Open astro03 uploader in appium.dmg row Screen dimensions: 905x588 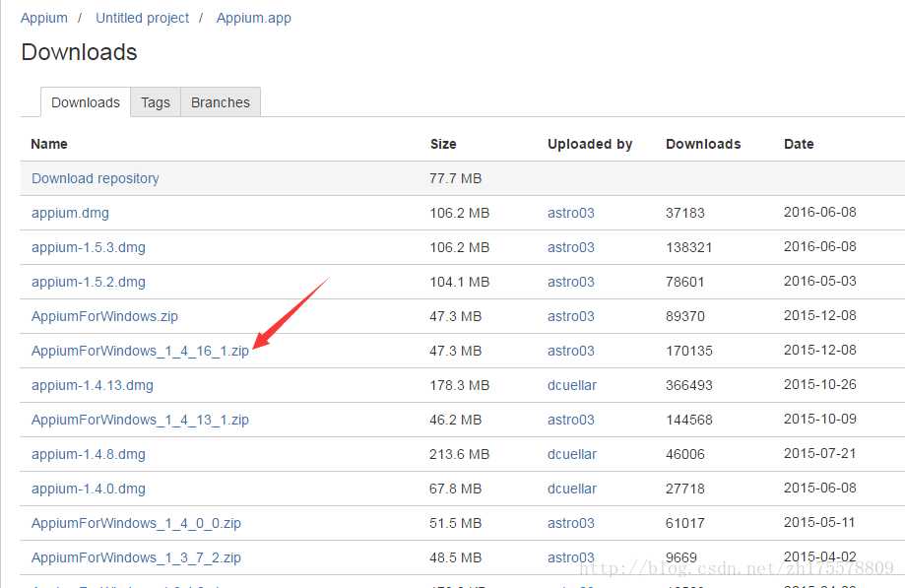tap(571, 213)
